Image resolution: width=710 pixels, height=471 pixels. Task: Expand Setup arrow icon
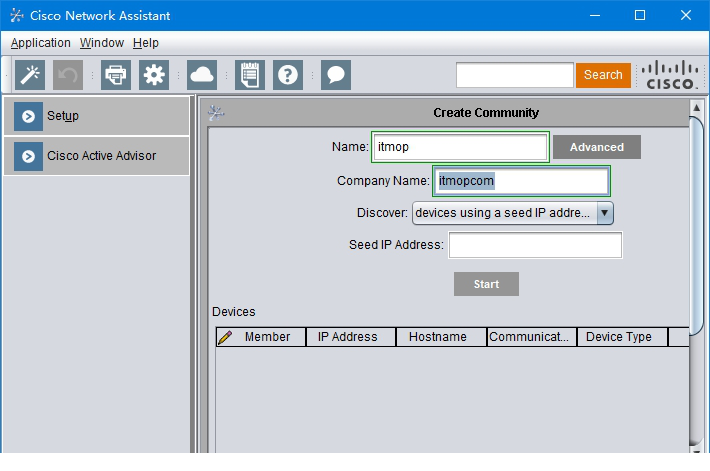click(x=28, y=116)
